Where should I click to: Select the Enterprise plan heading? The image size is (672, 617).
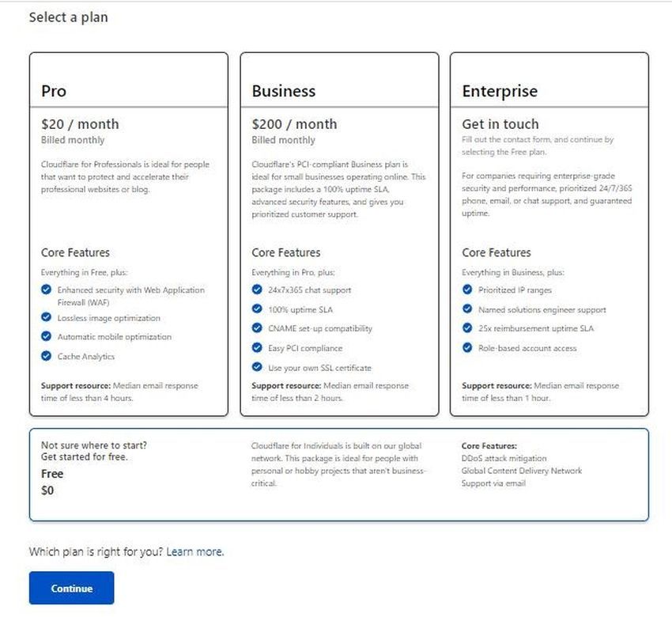click(499, 91)
